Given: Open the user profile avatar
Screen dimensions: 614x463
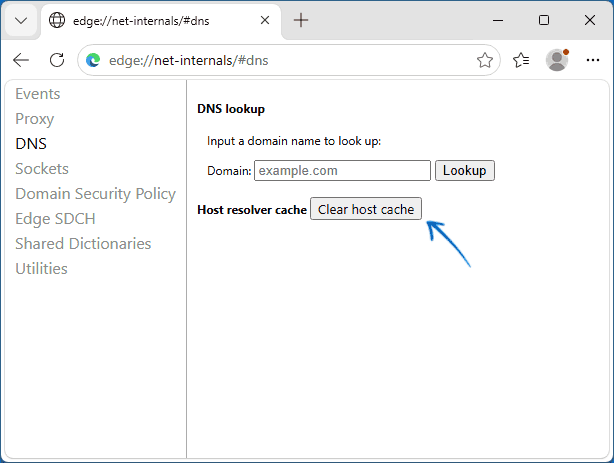Looking at the screenshot, I should [x=557, y=60].
